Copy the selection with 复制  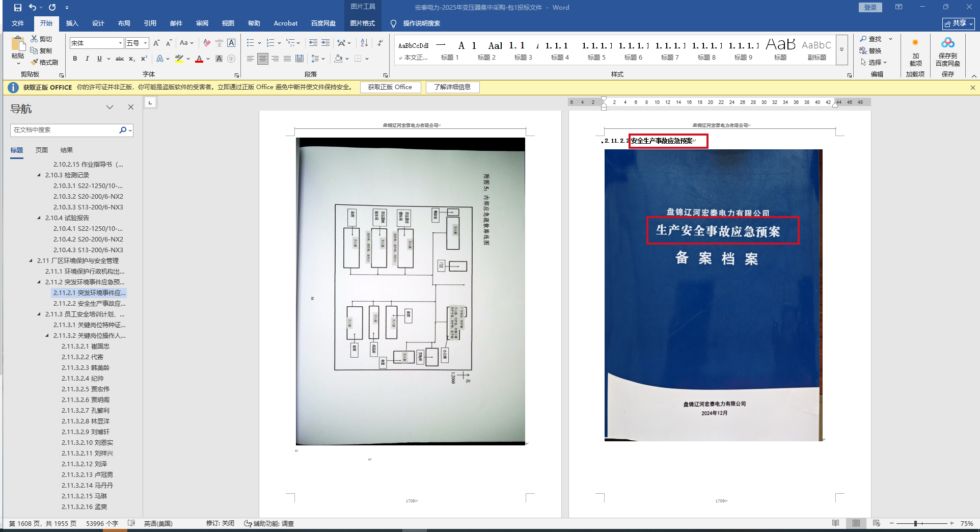click(x=41, y=50)
